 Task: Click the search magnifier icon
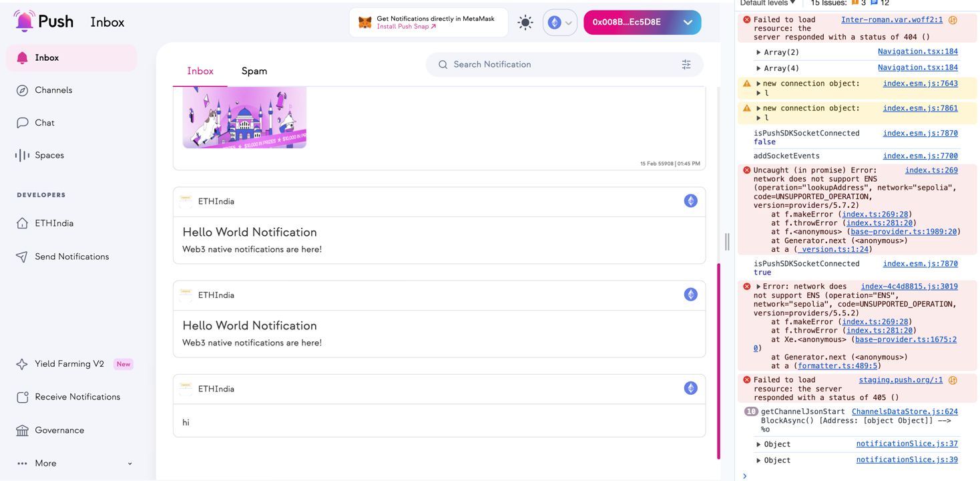[x=443, y=65]
